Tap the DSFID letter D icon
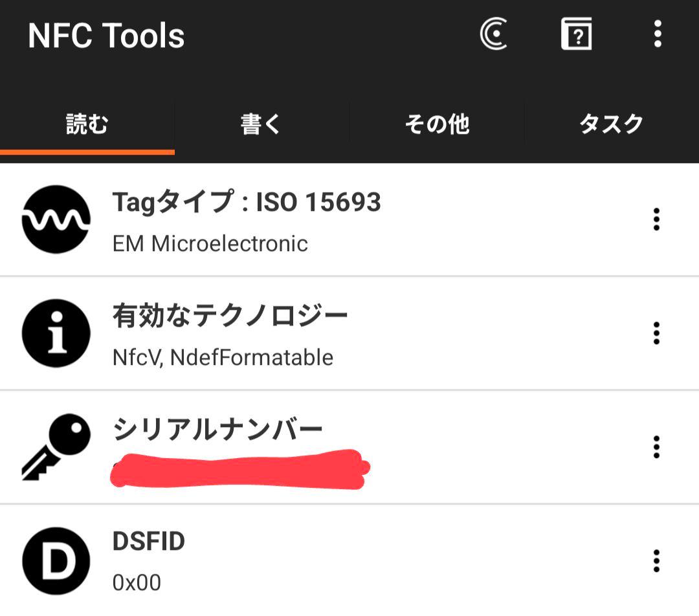The image size is (699, 616). tap(56, 561)
